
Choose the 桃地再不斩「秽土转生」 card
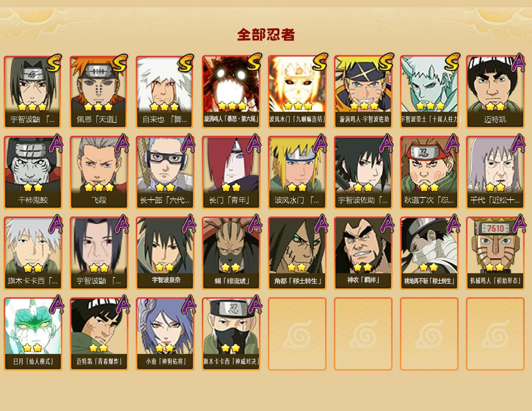point(429,253)
